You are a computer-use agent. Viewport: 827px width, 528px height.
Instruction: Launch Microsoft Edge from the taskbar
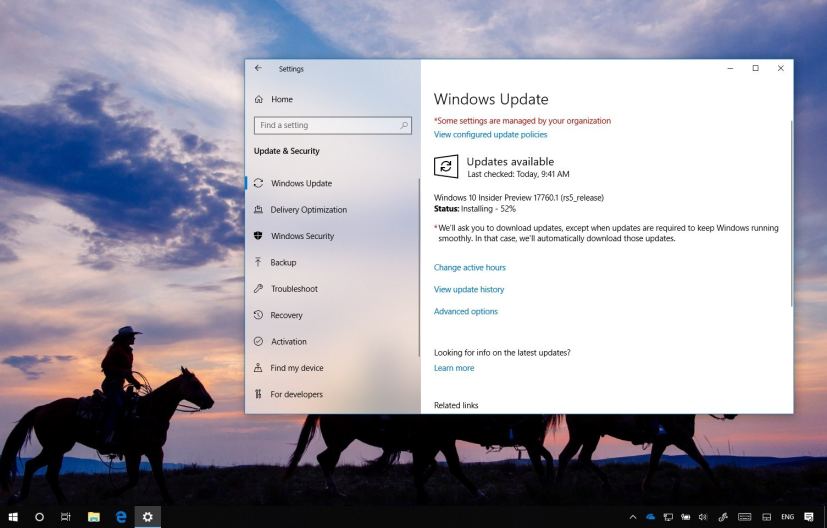(x=121, y=517)
